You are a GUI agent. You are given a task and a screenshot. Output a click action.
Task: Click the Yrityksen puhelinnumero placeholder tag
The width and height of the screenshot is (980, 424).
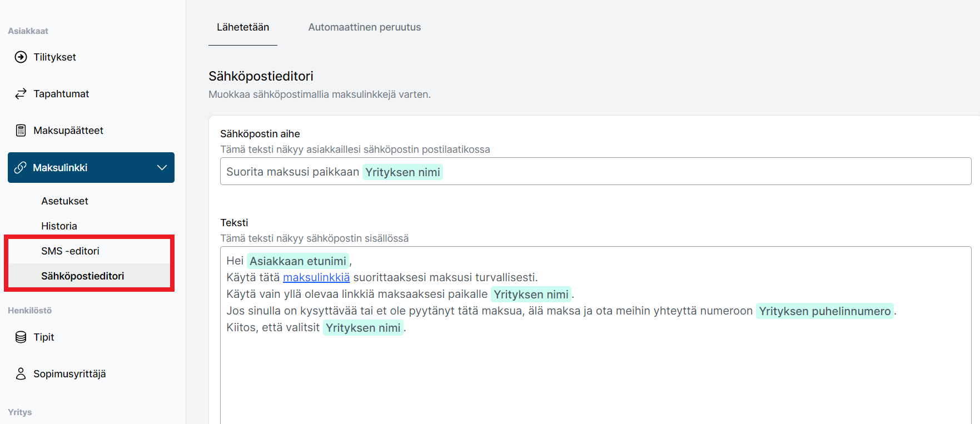825,311
